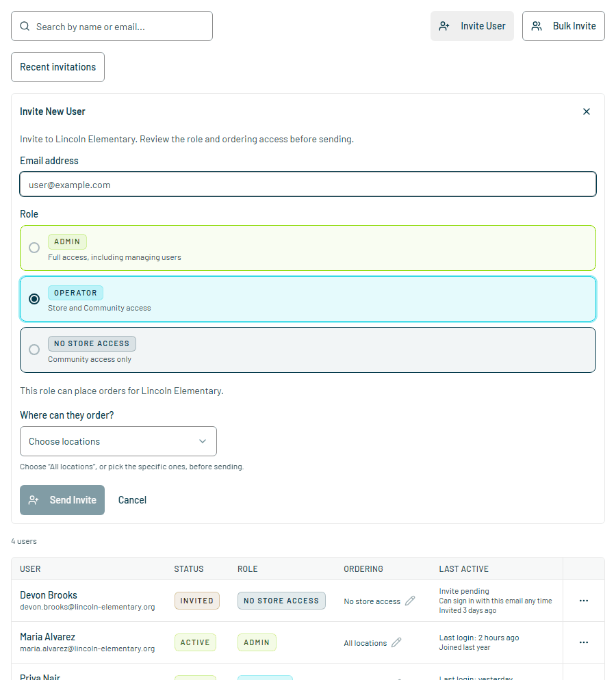Select the Operator role radio button
The image size is (616, 680).
[x=34, y=299]
